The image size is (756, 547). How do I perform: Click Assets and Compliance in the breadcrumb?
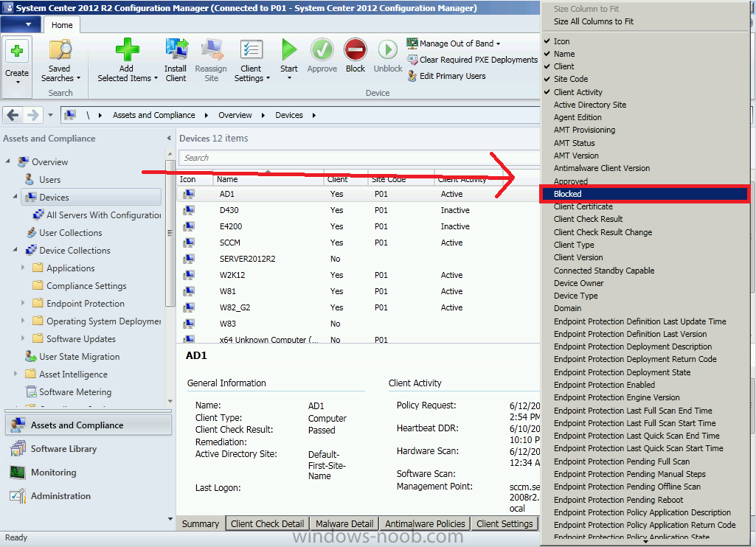154,115
